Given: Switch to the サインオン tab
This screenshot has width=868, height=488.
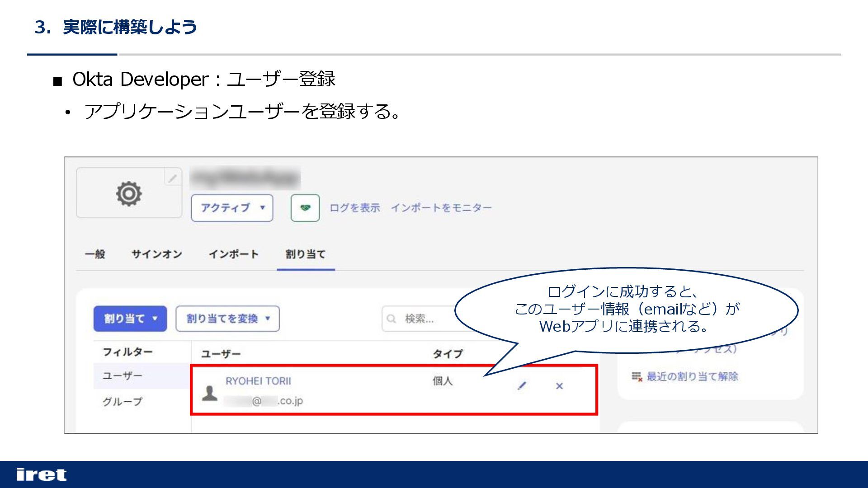Looking at the screenshot, I should pyautogui.click(x=156, y=254).
